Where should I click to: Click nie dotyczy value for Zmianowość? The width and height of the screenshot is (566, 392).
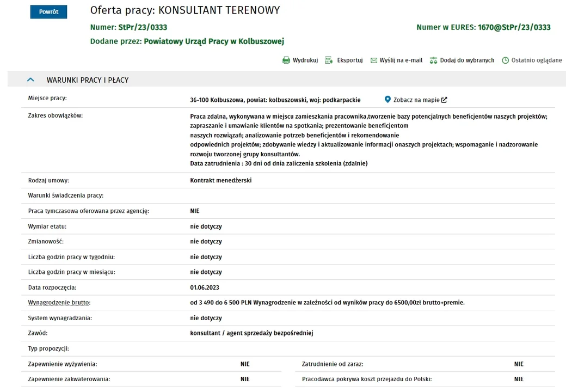tap(206, 242)
